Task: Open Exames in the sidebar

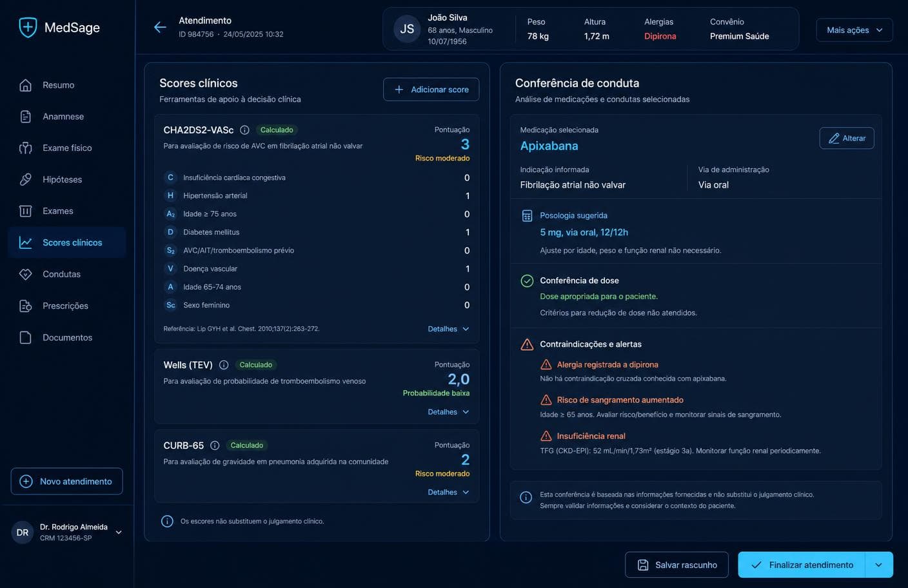Action: tap(66, 211)
